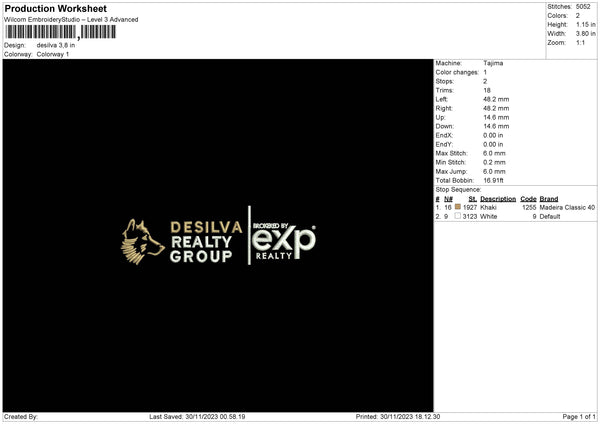
Task: Click the Total Bobbin value '16.91ft'
Action: [493, 181]
